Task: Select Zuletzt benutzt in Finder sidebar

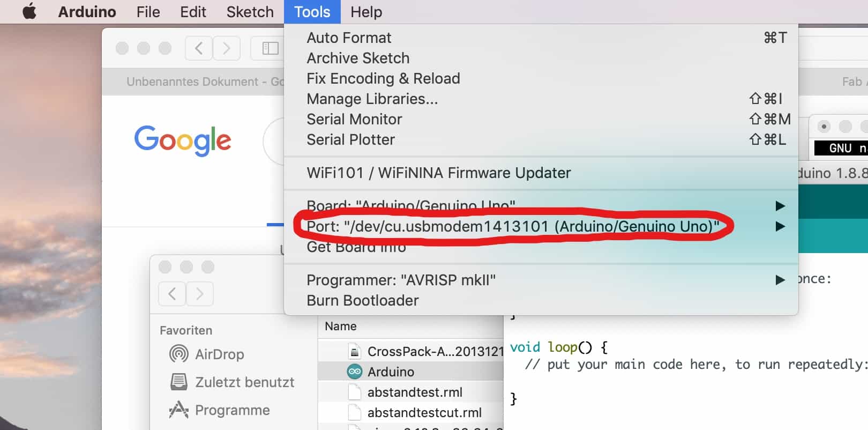Action: [244, 382]
